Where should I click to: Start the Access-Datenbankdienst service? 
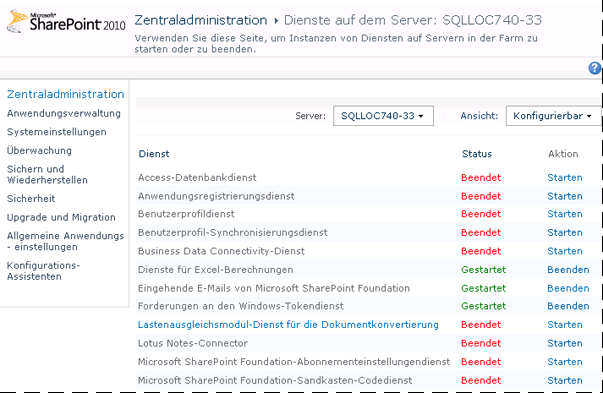[565, 178]
